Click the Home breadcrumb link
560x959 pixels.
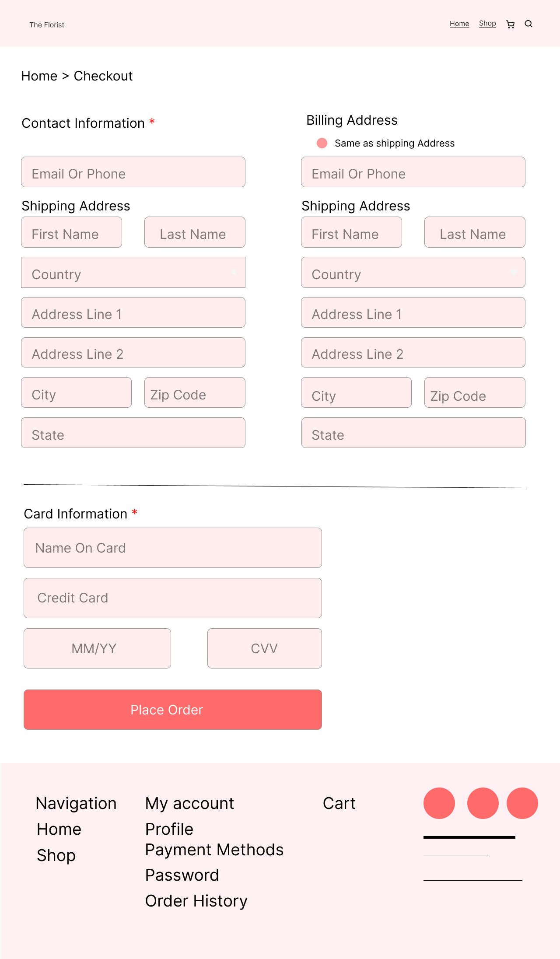pos(39,76)
